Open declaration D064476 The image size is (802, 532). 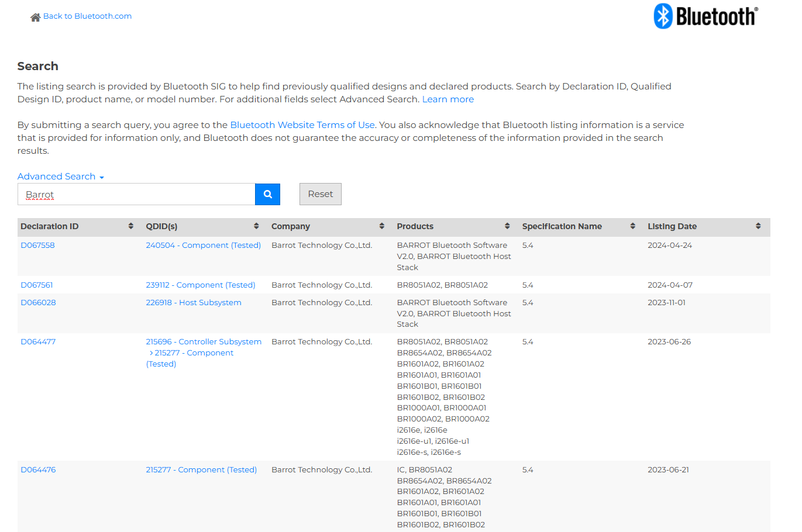[x=38, y=470]
